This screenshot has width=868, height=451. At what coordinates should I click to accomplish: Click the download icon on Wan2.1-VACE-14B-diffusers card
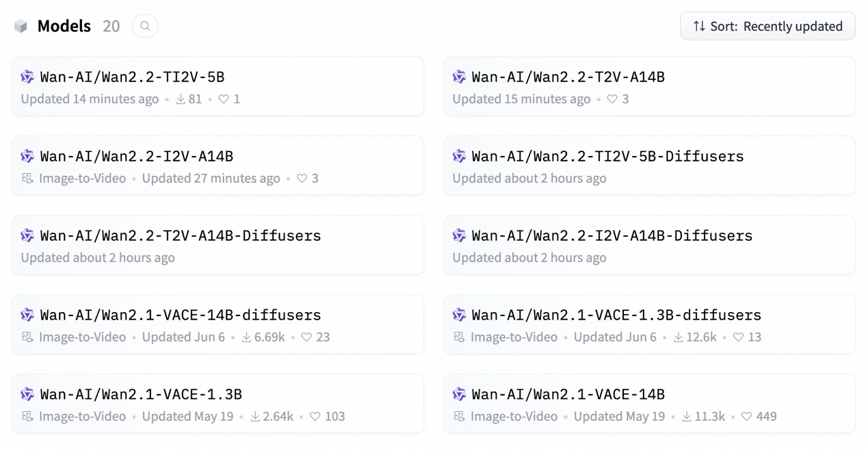(x=246, y=337)
